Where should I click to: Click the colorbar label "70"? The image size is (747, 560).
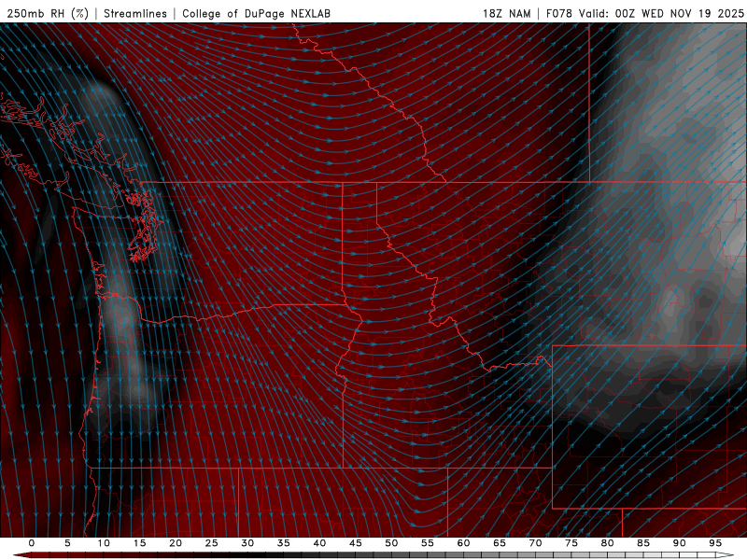tap(535, 543)
